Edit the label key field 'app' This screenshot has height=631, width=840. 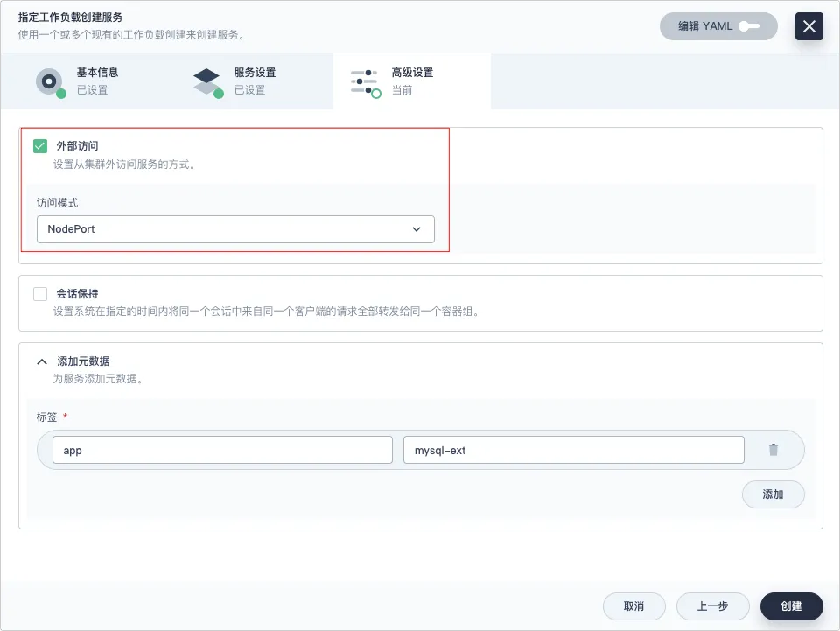(222, 450)
